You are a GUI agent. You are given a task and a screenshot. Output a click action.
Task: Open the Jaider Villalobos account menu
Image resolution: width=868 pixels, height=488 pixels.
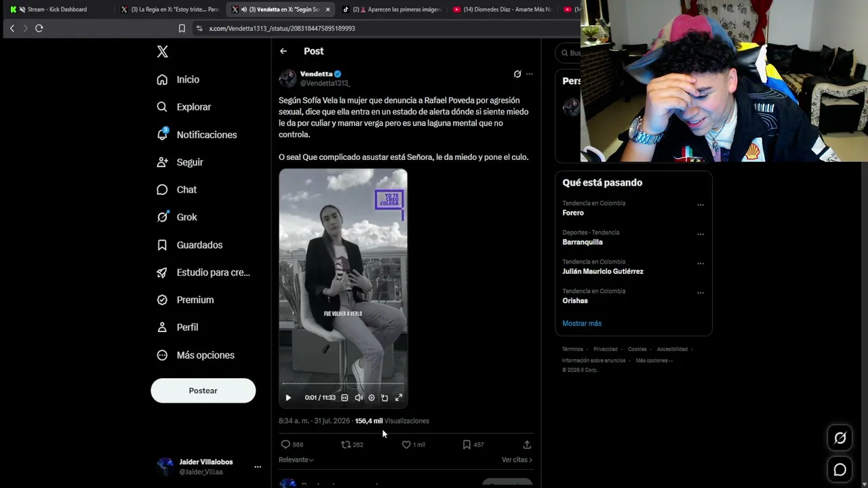(x=209, y=466)
